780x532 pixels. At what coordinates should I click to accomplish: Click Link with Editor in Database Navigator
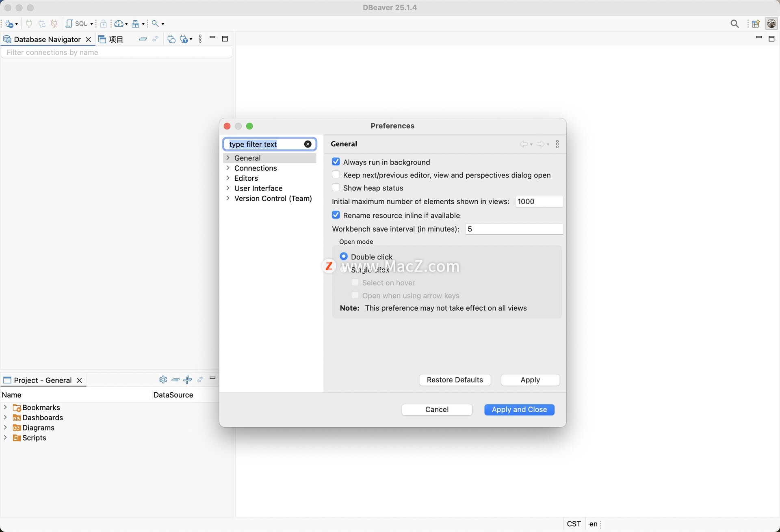155,39
